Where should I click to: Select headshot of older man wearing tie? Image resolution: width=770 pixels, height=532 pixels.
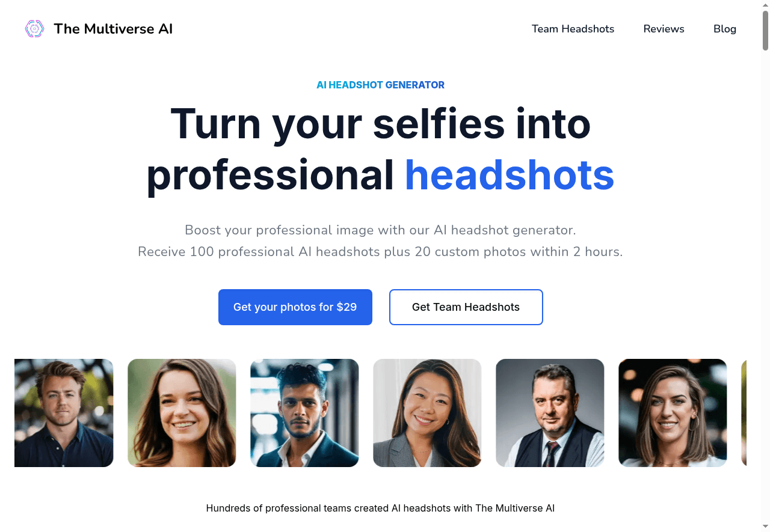(550, 413)
